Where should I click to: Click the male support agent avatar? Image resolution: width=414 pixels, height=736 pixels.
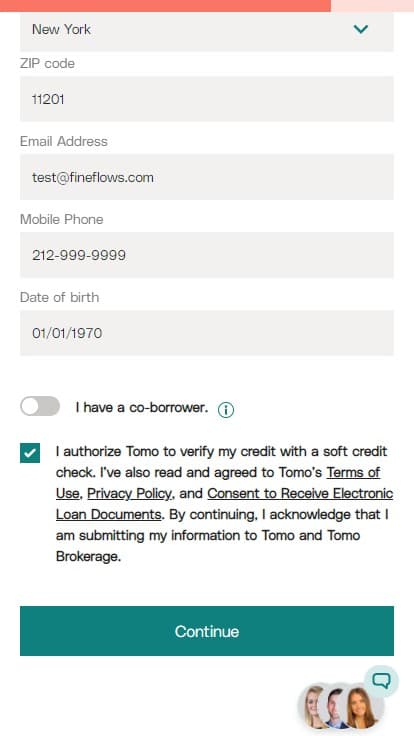coord(337,707)
